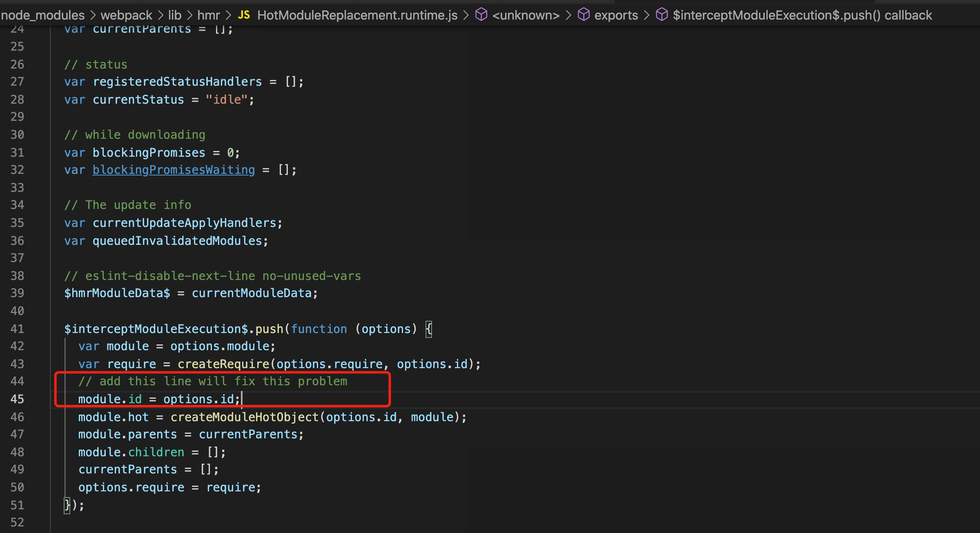Click the 'add this line will fix' comment
Viewport: 980px width, 533px height.
[x=213, y=381]
